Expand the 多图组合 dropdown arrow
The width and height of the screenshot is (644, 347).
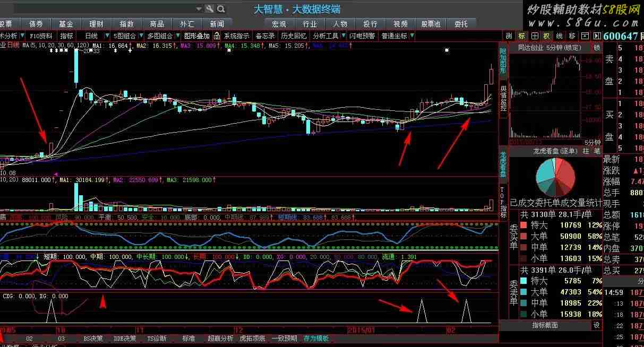[x=177, y=36]
